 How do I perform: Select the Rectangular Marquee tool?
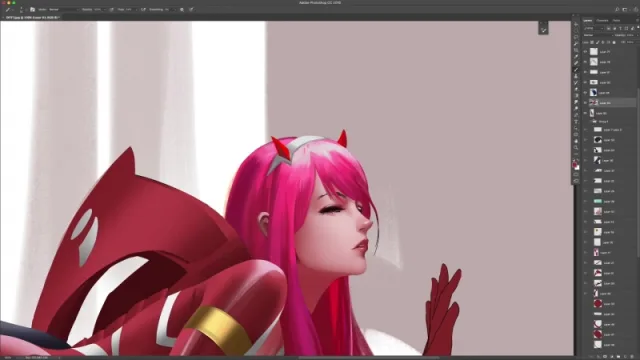click(x=576, y=31)
